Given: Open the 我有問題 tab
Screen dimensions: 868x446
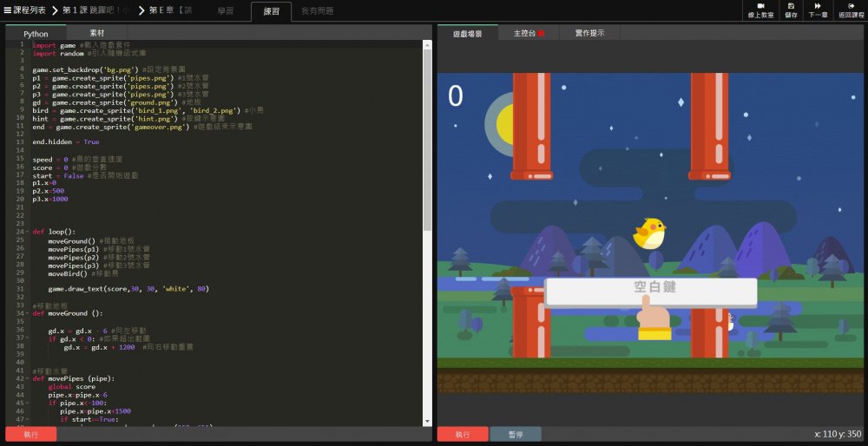Looking at the screenshot, I should coord(317,10).
